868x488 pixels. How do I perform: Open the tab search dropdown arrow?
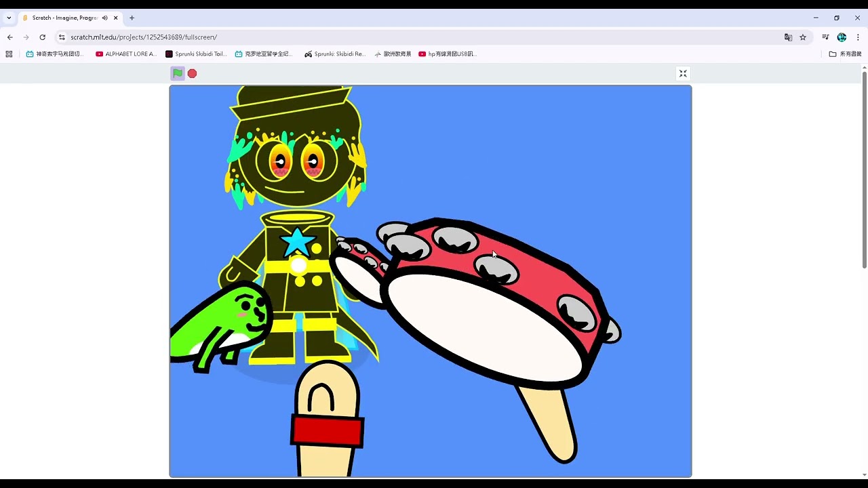9,18
